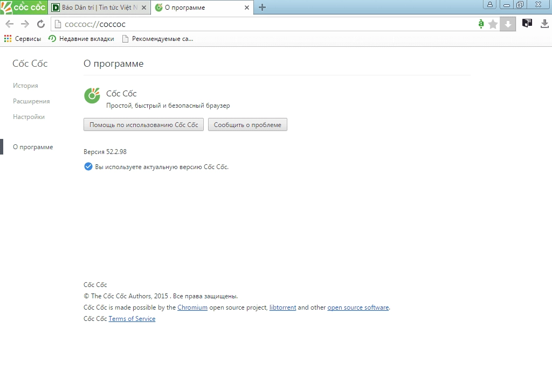Open the Сервисы apps grid icon
The image size is (552, 392).
pos(8,39)
